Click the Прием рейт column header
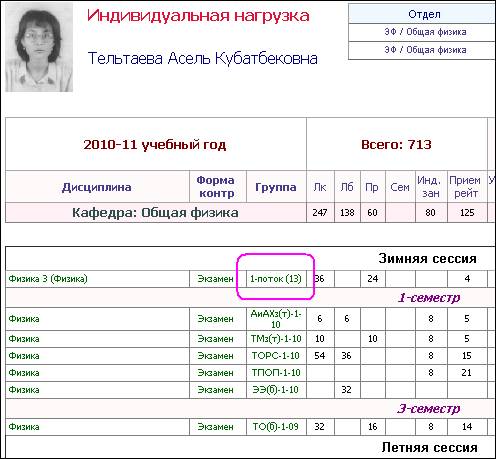Screen dimensions: 496x459 (465, 187)
